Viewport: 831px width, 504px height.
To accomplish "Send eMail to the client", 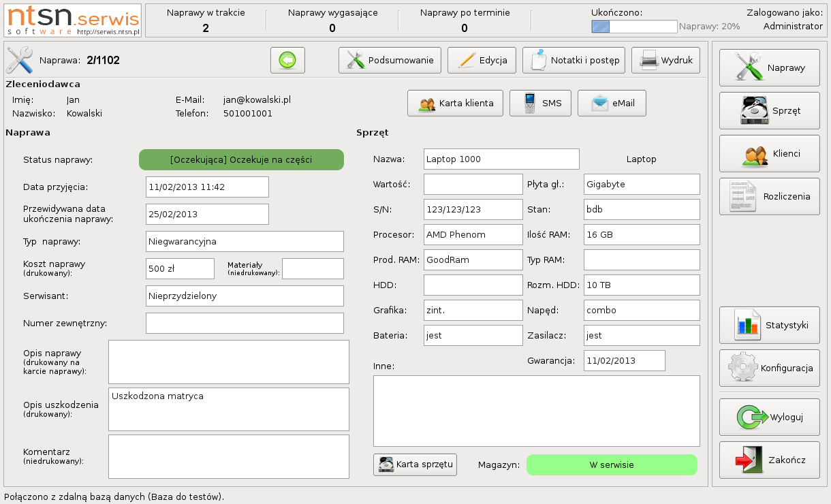I will tap(612, 103).
